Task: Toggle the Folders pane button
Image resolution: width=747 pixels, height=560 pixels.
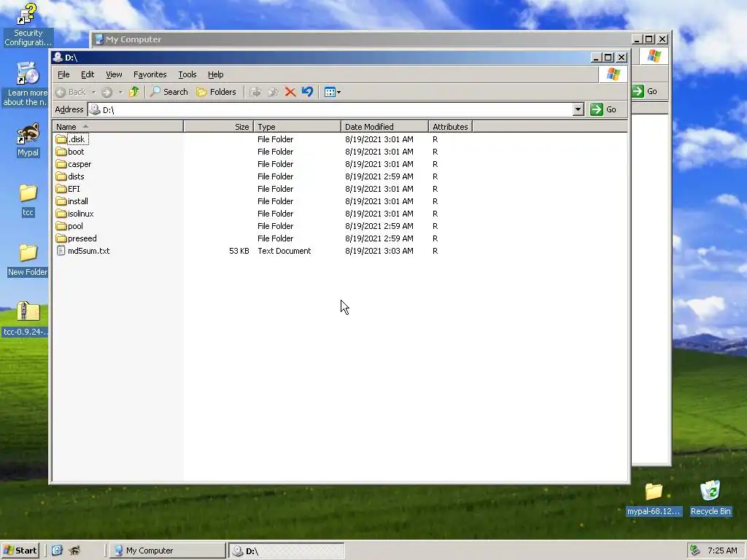Action: (x=216, y=92)
